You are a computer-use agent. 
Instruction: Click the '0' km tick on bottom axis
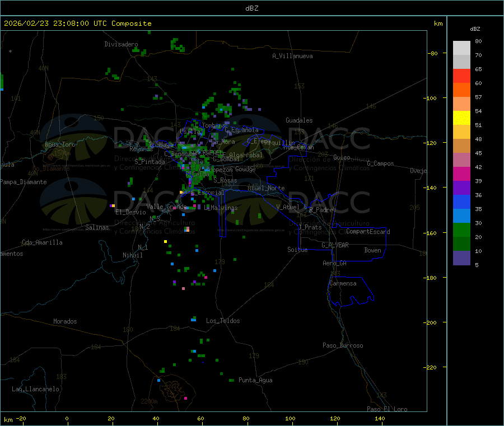[67, 419]
